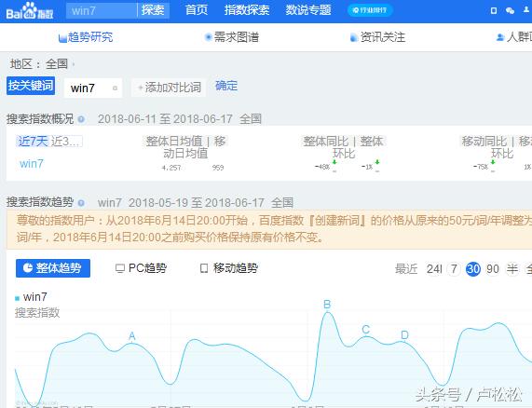
Task: Switch to 人群 portrait tab
Action: (x=514, y=37)
